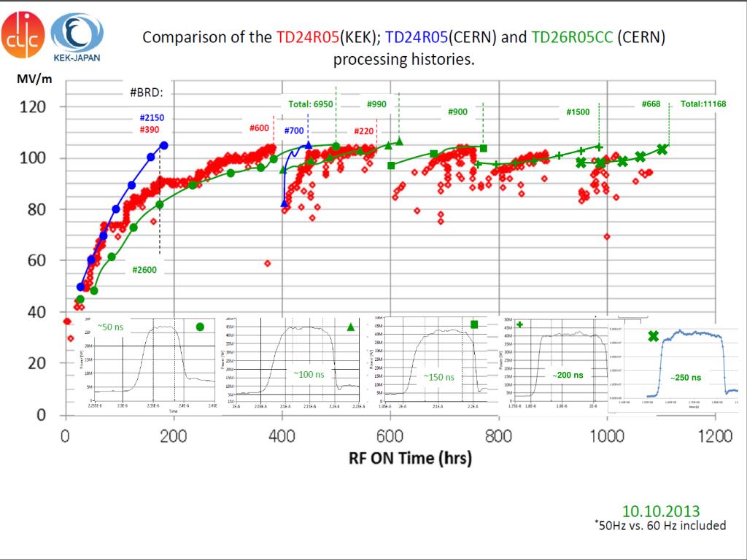
Task: Click the y-axis value 80
Action: (36, 209)
